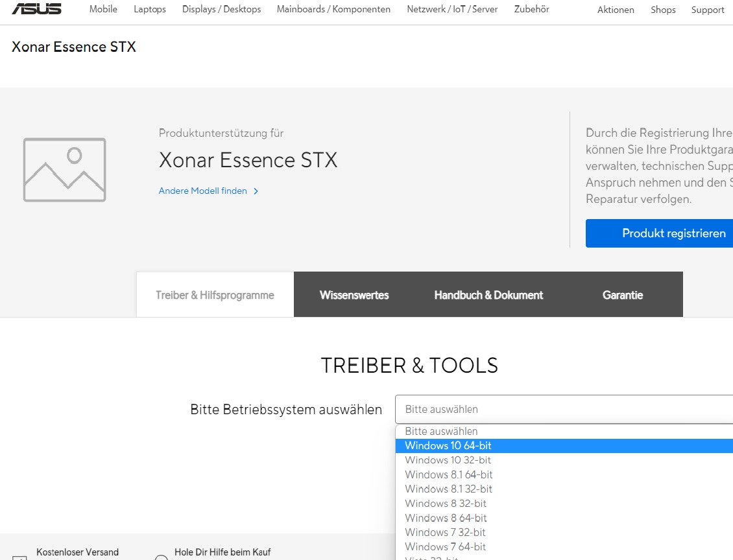Select Treiber & Hilfsprogramme tab
The width and height of the screenshot is (733, 560).
(x=215, y=295)
